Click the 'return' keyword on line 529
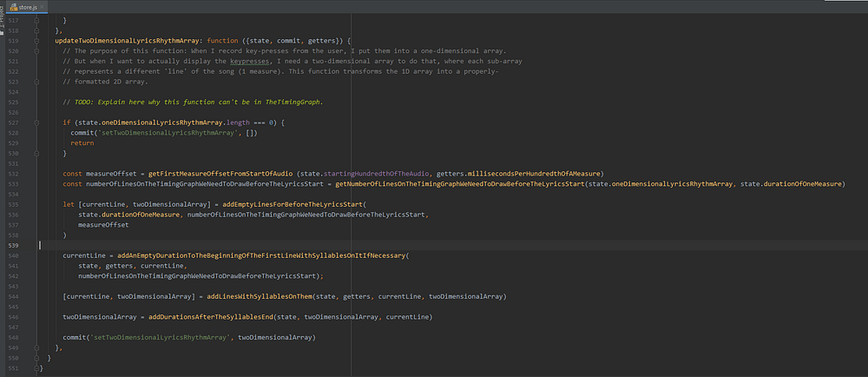This screenshot has width=868, height=377. coord(82,142)
